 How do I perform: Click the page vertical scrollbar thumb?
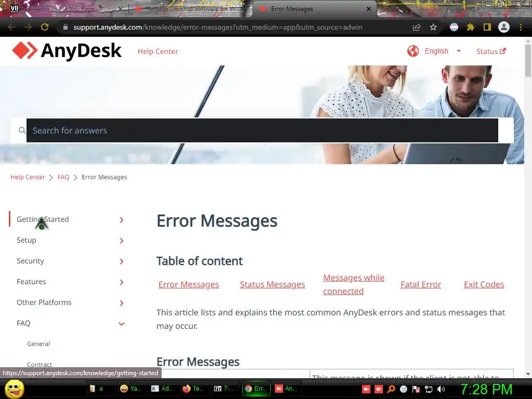point(528,60)
